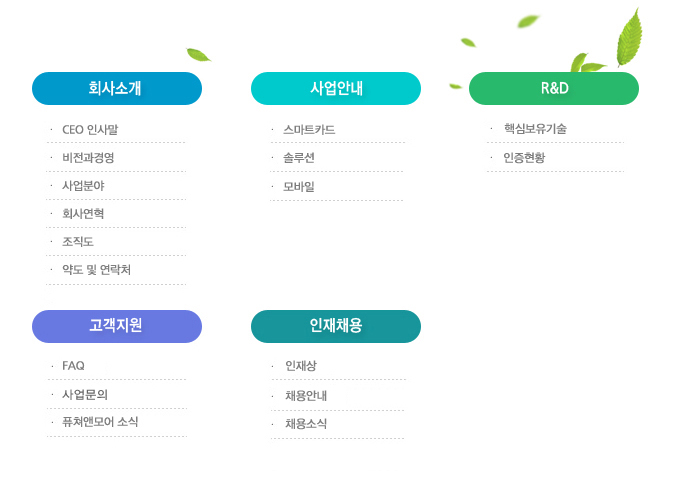Select 사업문의 under customer support
The image size is (678, 487).
tap(85, 394)
